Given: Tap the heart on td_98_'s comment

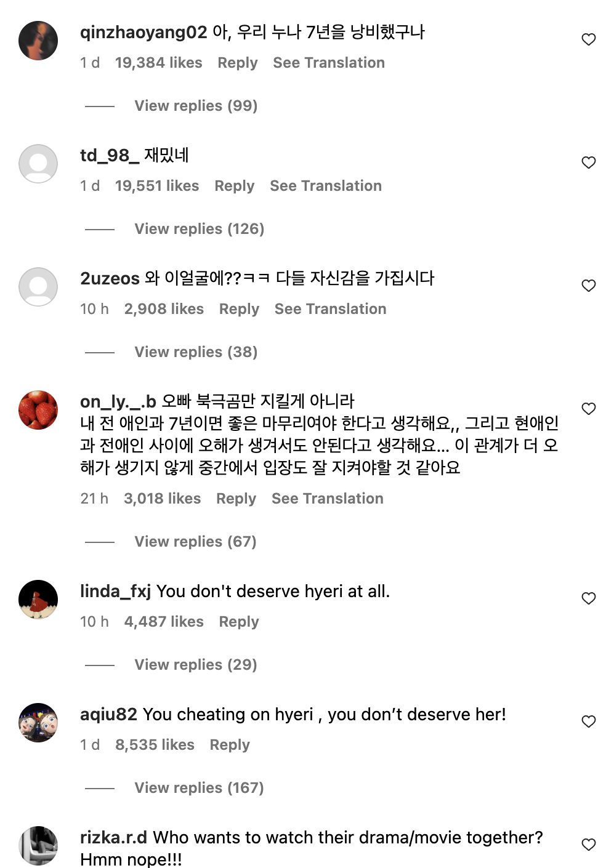Looking at the screenshot, I should pyautogui.click(x=589, y=163).
